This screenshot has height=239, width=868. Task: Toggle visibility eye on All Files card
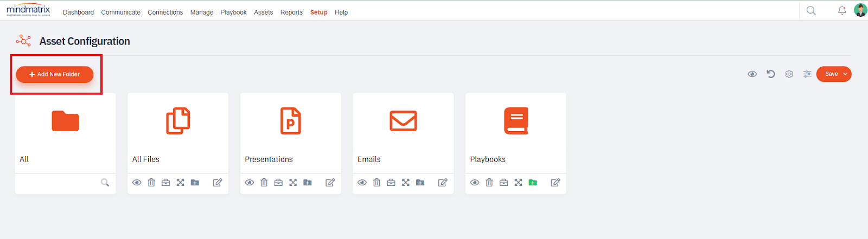coord(137,183)
